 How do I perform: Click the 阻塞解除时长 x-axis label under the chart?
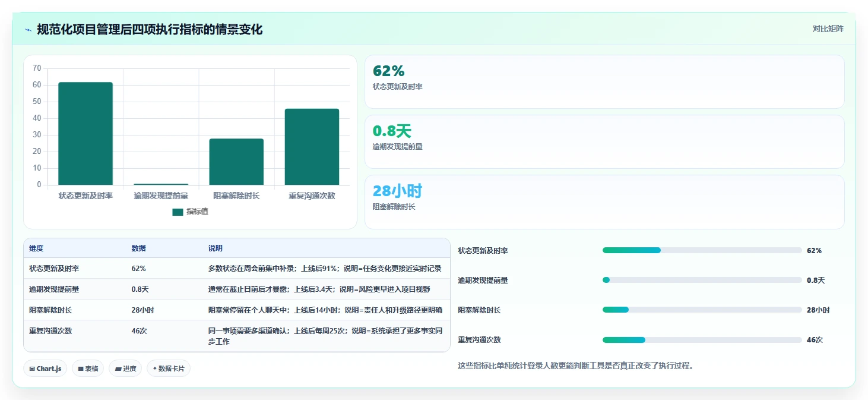(236, 196)
